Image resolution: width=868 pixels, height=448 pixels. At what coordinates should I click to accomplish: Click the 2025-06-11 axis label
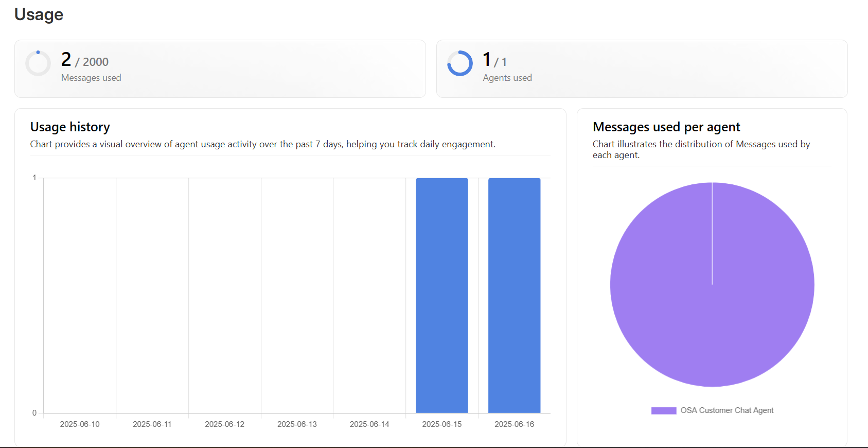[x=152, y=424]
